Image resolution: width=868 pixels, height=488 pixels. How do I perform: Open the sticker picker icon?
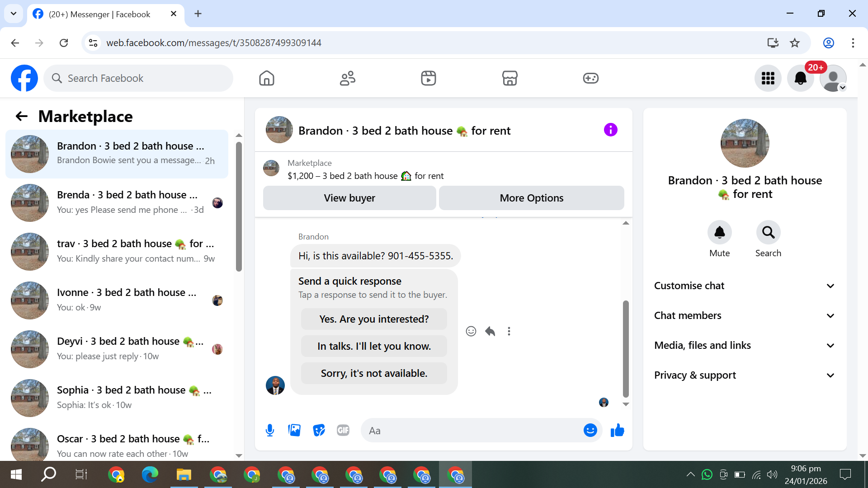point(319,431)
